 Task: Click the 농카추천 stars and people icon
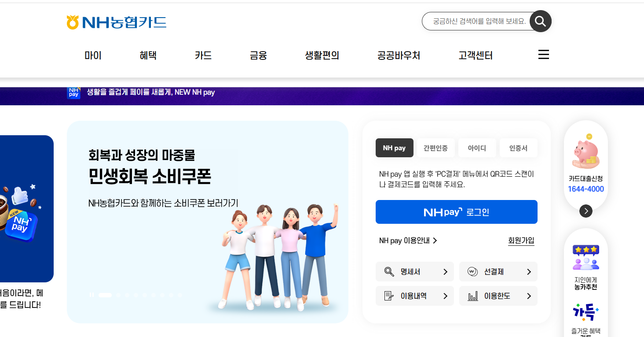coord(586,257)
